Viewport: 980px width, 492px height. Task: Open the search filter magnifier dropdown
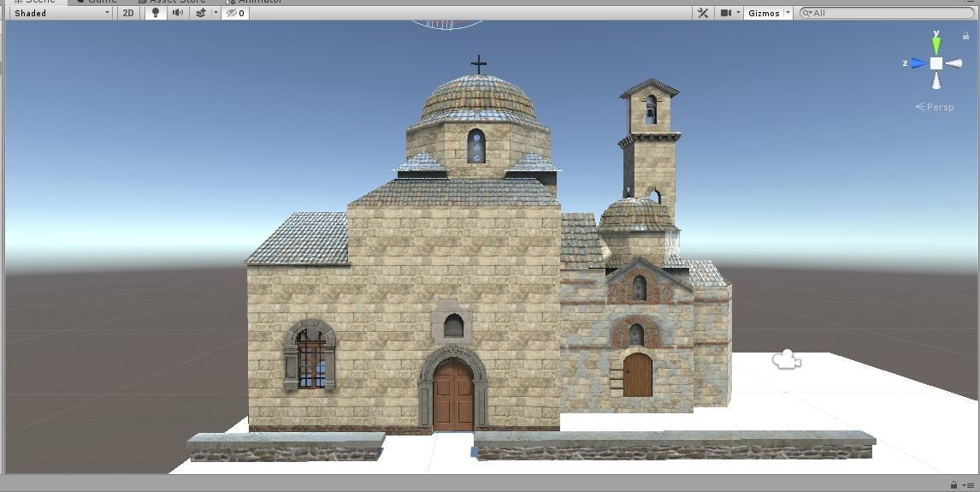tap(807, 13)
